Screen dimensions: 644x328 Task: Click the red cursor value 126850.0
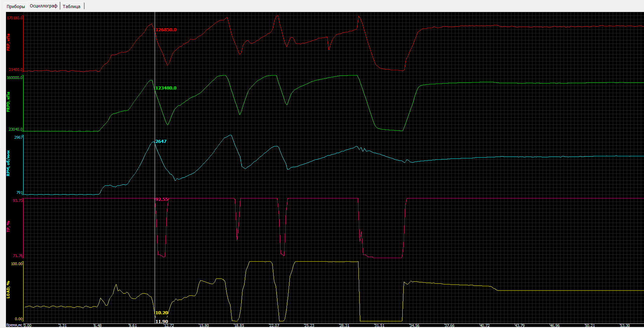[x=166, y=30]
